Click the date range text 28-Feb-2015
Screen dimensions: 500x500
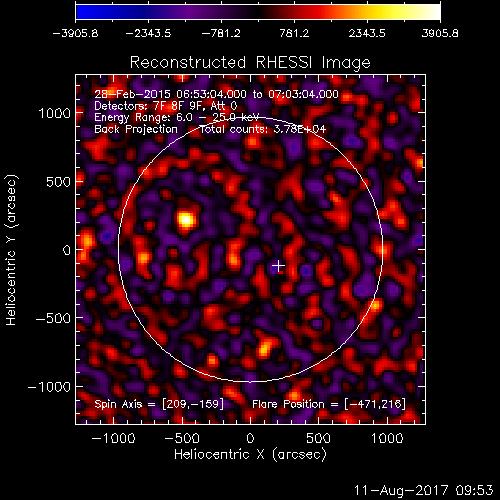tap(133, 94)
